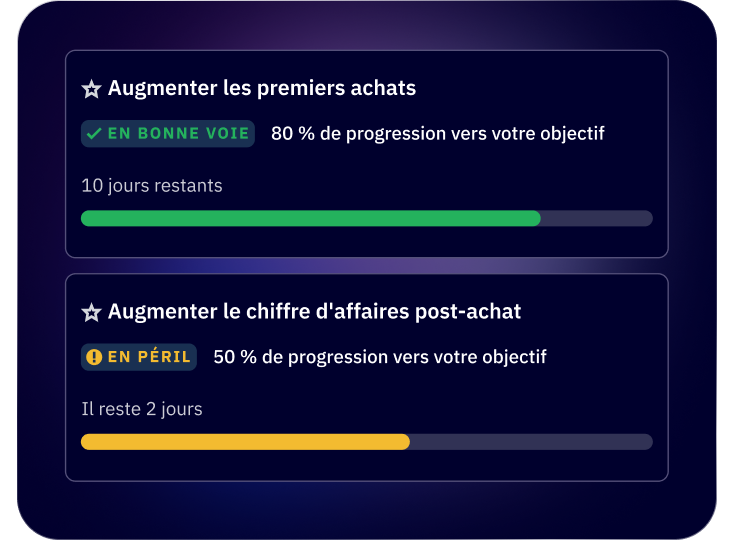Viewport: 734px width, 540px height.
Task: Open the Augmenter les premiers achats title
Action: [x=262, y=88]
